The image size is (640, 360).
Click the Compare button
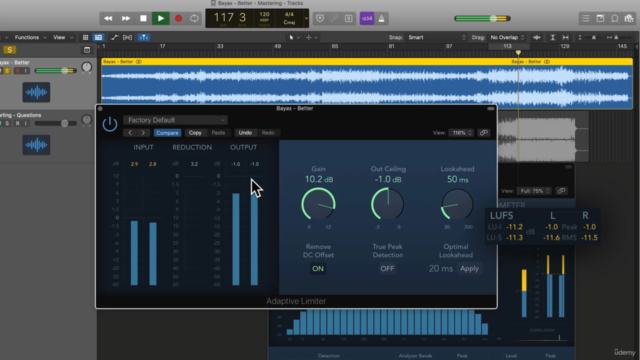[167, 133]
